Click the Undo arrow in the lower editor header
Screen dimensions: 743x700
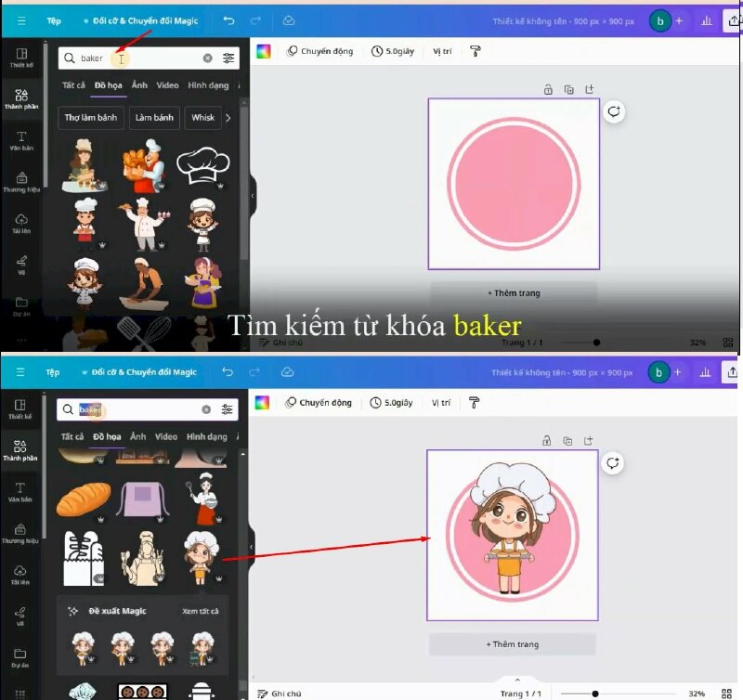pos(228,372)
